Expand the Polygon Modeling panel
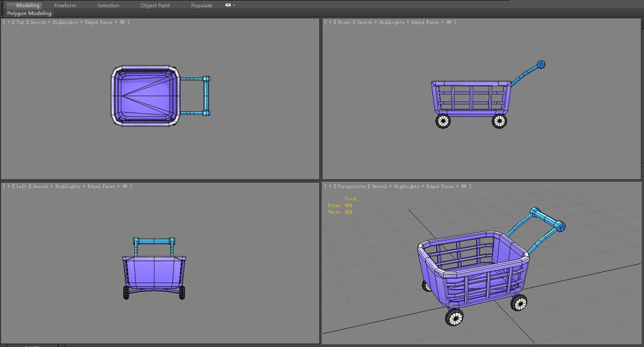This screenshot has width=644, height=347. (x=29, y=13)
